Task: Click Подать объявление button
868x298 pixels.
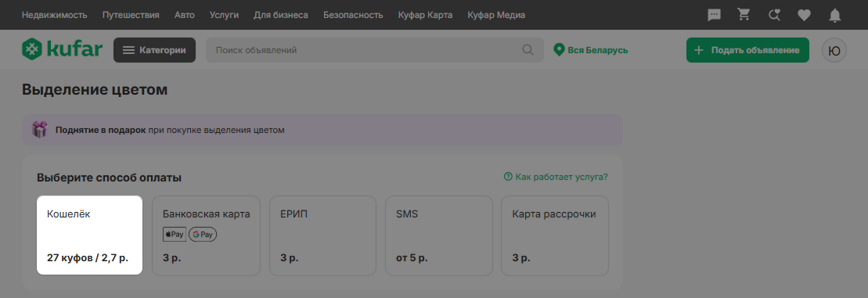Action: 747,50
